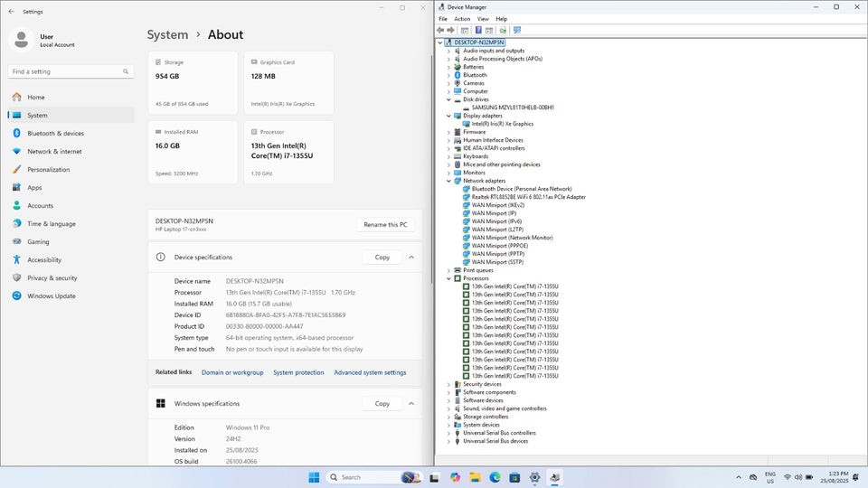Collapse the Windows specifications section
Viewport: 868px width, 488px height.
[411, 403]
